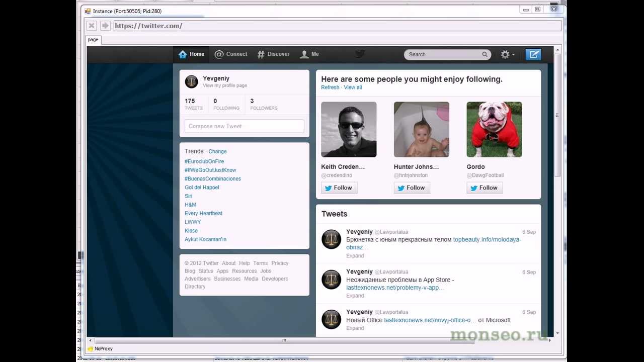The image size is (644, 362).
Task: Click Yevgeniy profile avatar in sidebar
Action: [192, 81]
